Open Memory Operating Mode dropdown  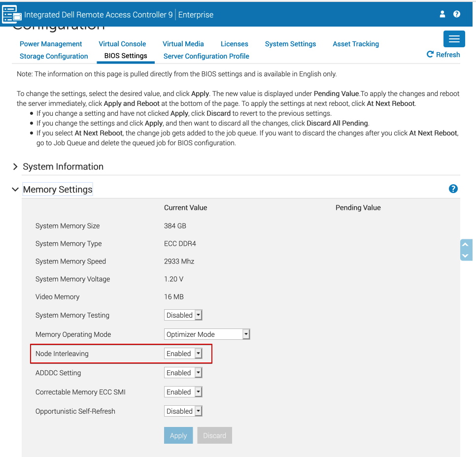click(x=207, y=334)
